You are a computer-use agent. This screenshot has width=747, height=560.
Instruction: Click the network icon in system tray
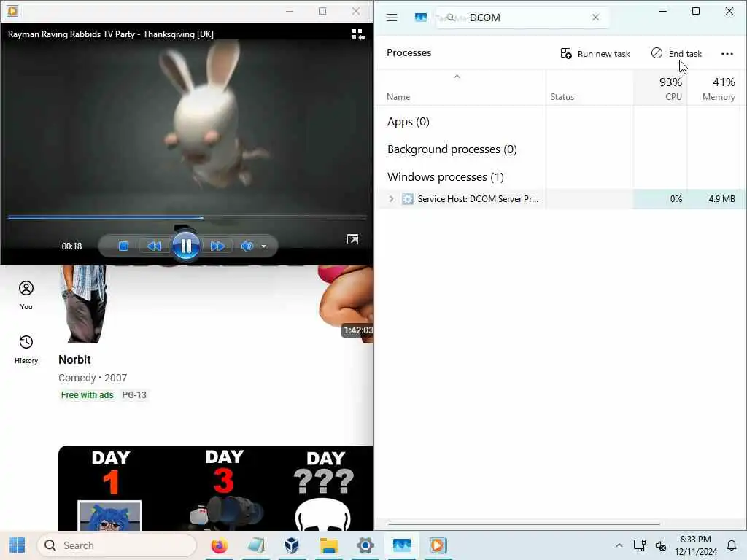(639, 545)
